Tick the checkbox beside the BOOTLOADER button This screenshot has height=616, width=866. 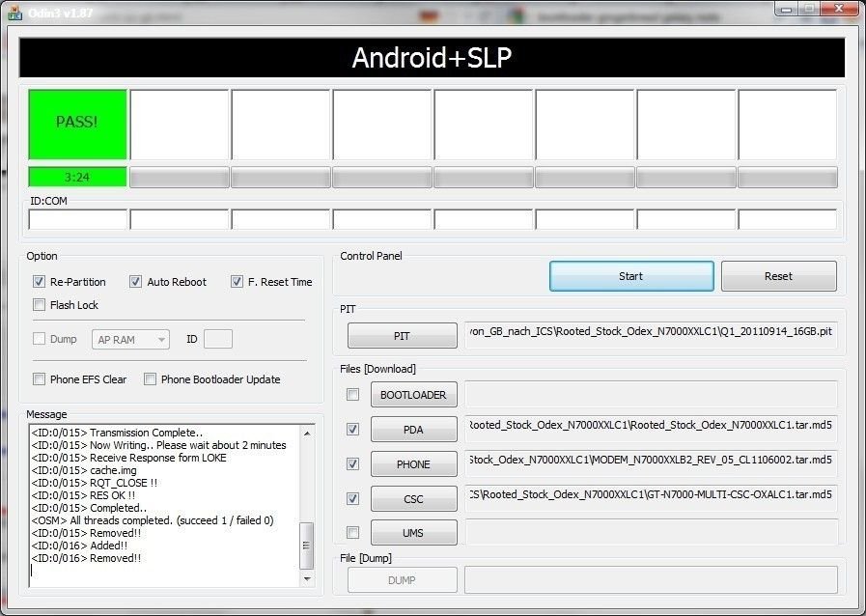(x=352, y=395)
